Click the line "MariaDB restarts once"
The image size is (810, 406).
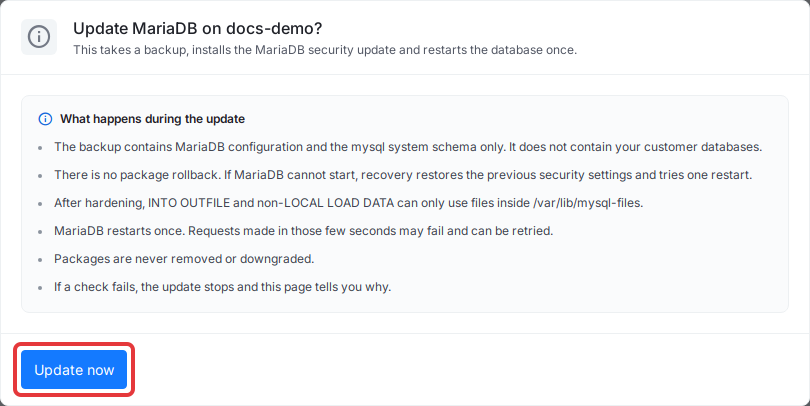304,231
